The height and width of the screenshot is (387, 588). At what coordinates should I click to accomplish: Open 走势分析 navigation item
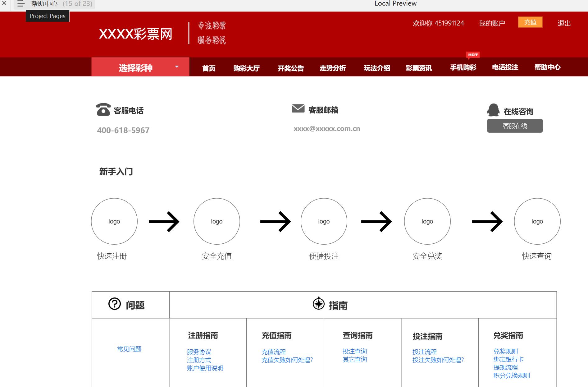click(x=333, y=68)
